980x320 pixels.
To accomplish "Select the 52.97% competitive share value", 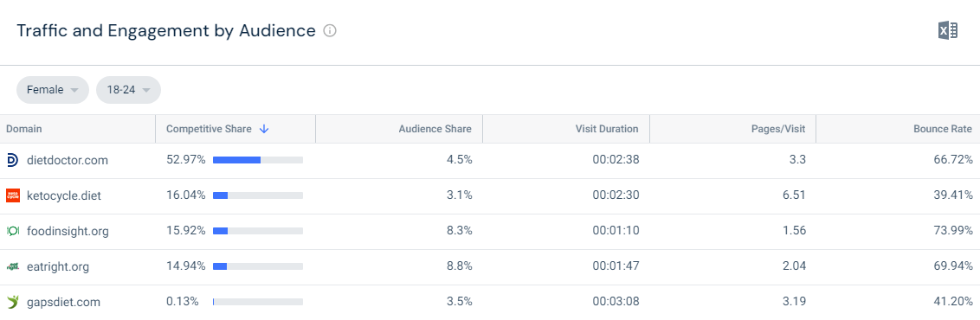I will click(x=185, y=160).
